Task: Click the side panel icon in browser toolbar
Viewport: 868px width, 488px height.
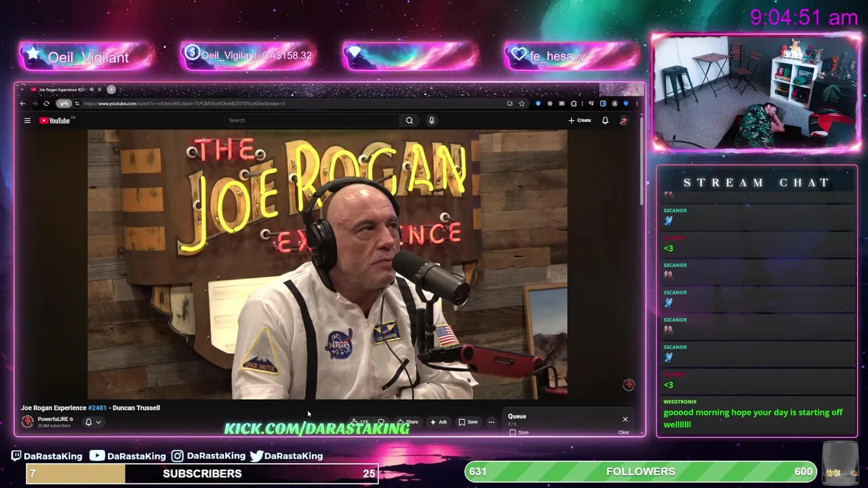Action: point(603,104)
